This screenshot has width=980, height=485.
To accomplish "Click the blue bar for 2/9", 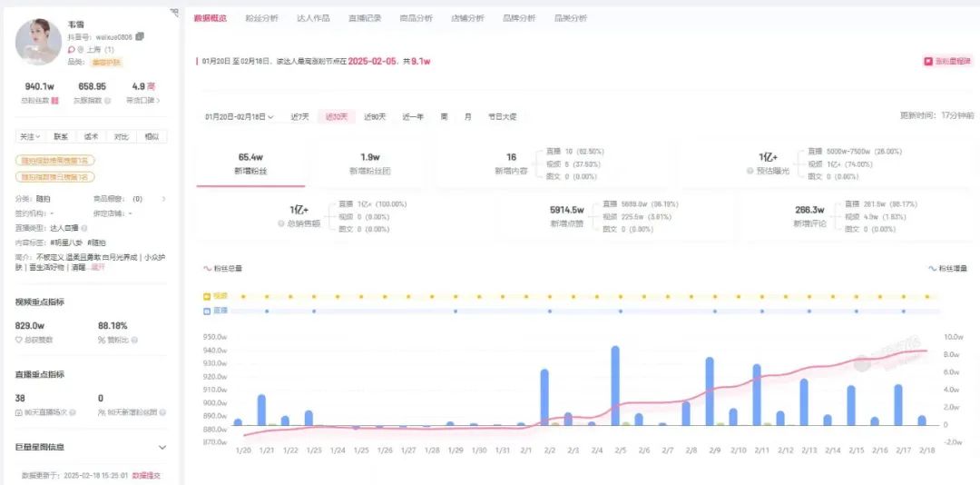I will [710, 391].
